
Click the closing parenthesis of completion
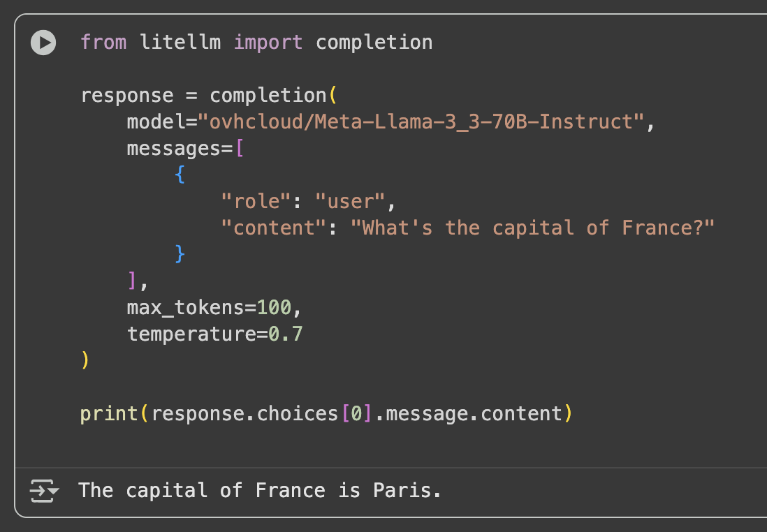[84, 360]
